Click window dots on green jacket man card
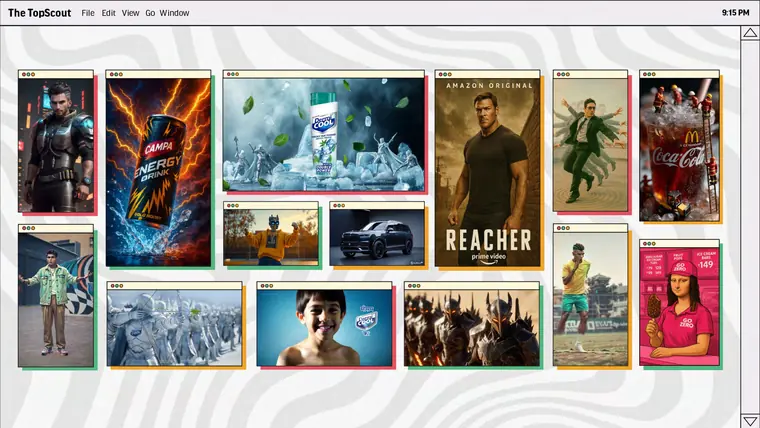The width and height of the screenshot is (760, 428). tap(29, 228)
